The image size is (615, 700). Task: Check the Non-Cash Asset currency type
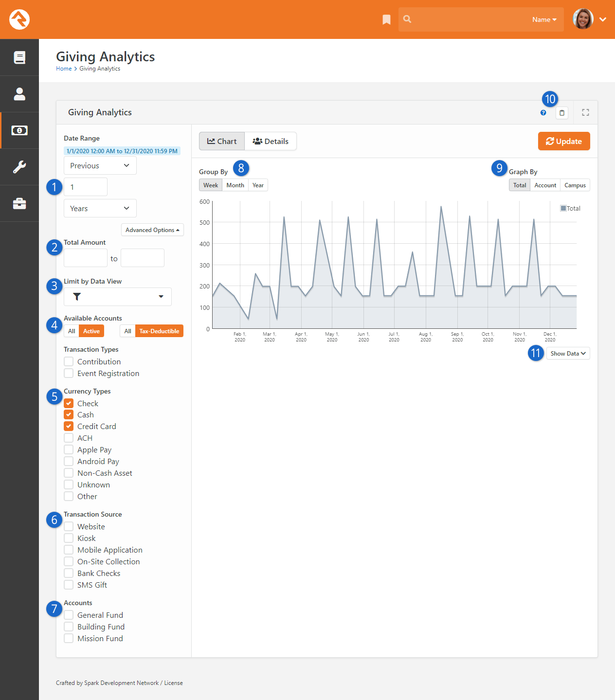(69, 473)
